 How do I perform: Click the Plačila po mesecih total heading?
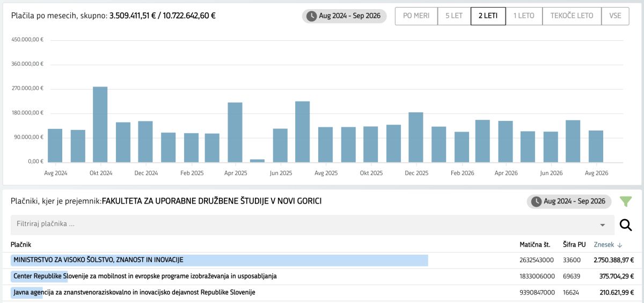click(113, 16)
